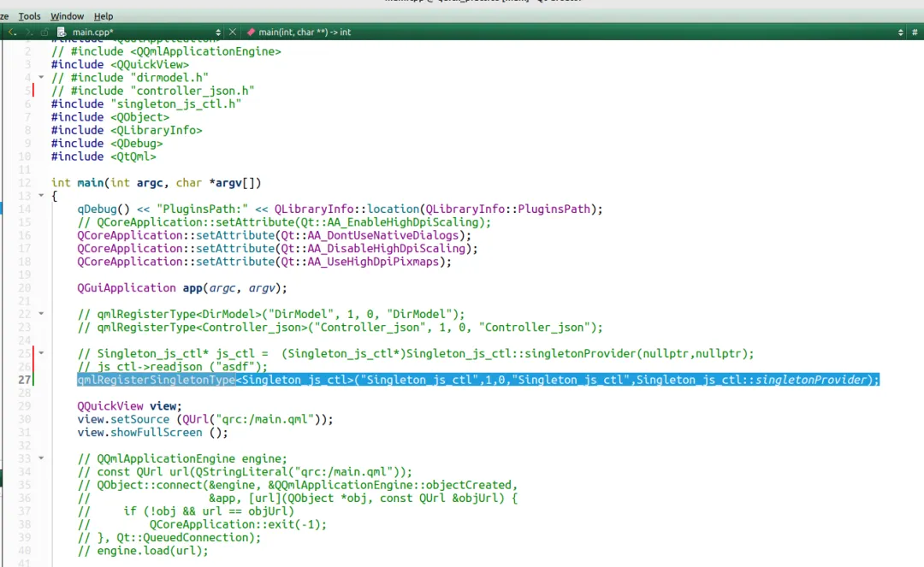Go forward in navigation history
The image size is (924, 567).
[28, 32]
